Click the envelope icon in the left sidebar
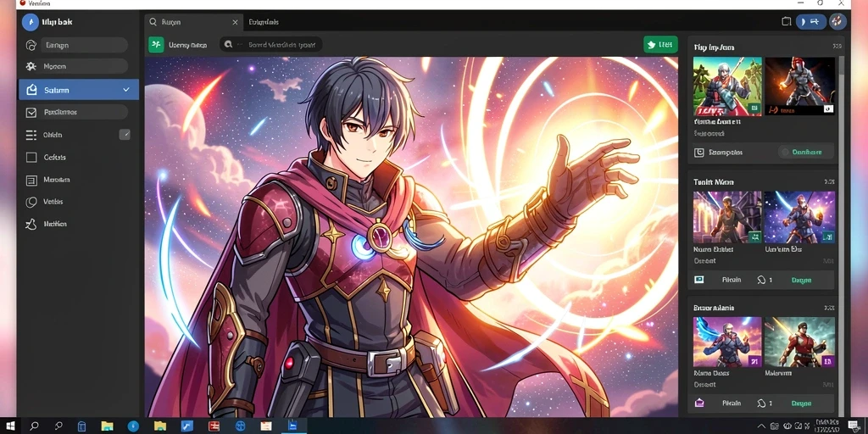This screenshot has height=434, width=868. [31, 113]
